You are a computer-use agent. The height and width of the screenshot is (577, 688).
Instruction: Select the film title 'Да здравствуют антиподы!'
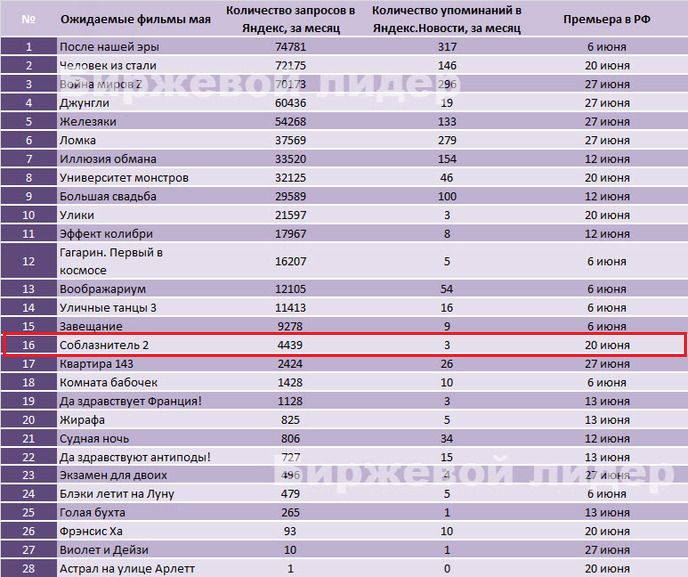point(135,457)
